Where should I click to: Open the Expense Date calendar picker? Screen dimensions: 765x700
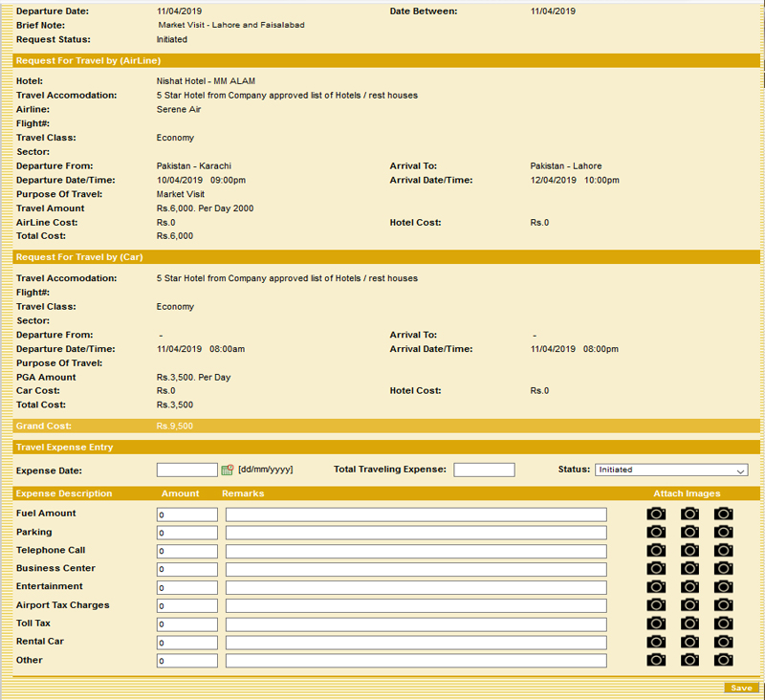228,470
